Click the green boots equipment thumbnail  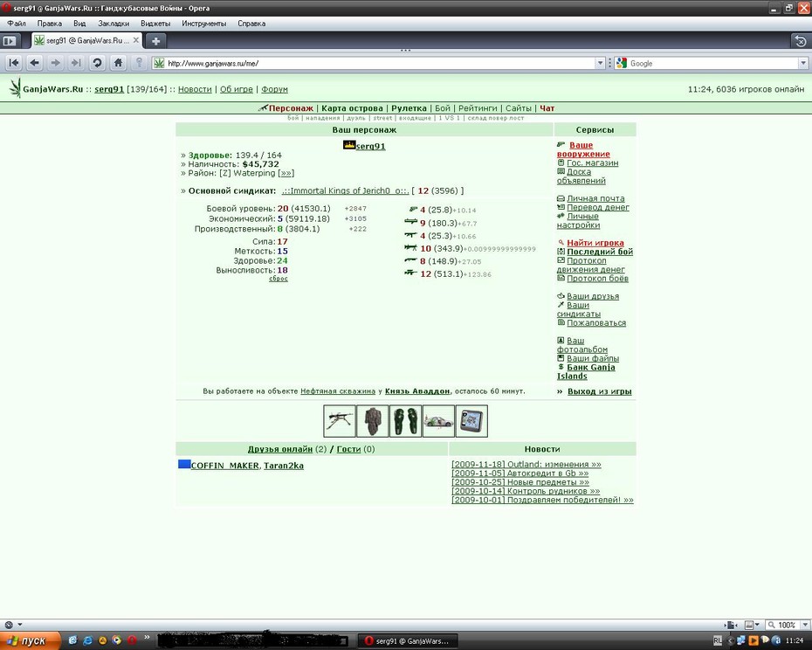(405, 421)
